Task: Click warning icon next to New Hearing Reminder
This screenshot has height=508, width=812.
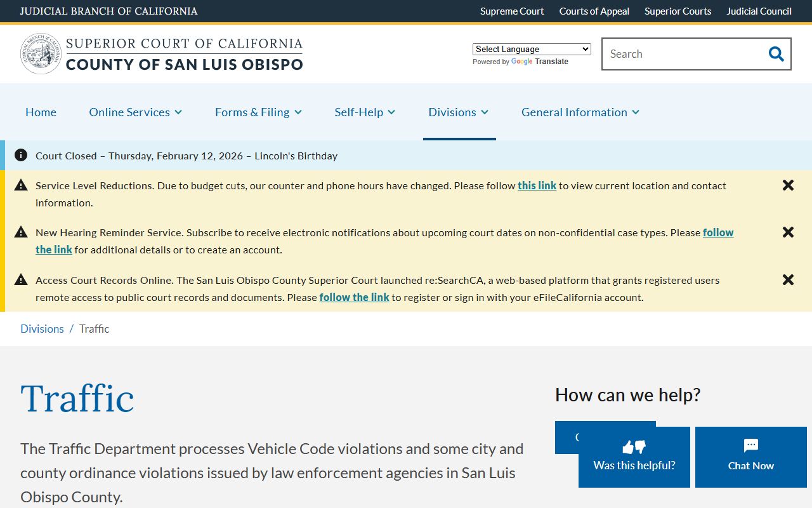Action: [x=21, y=232]
